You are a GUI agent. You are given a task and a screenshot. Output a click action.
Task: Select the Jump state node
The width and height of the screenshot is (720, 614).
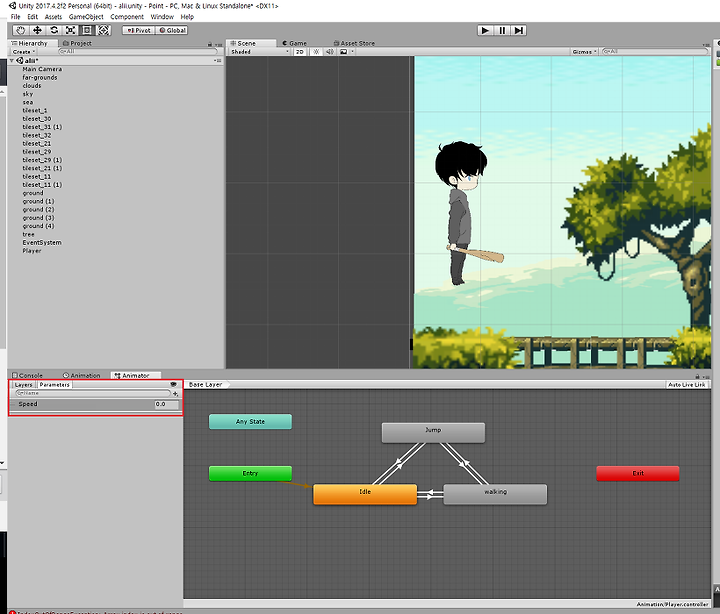[x=433, y=433]
